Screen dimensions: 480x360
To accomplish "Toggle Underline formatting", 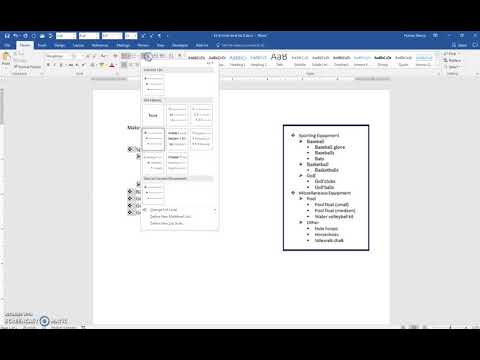I will click(61, 65).
